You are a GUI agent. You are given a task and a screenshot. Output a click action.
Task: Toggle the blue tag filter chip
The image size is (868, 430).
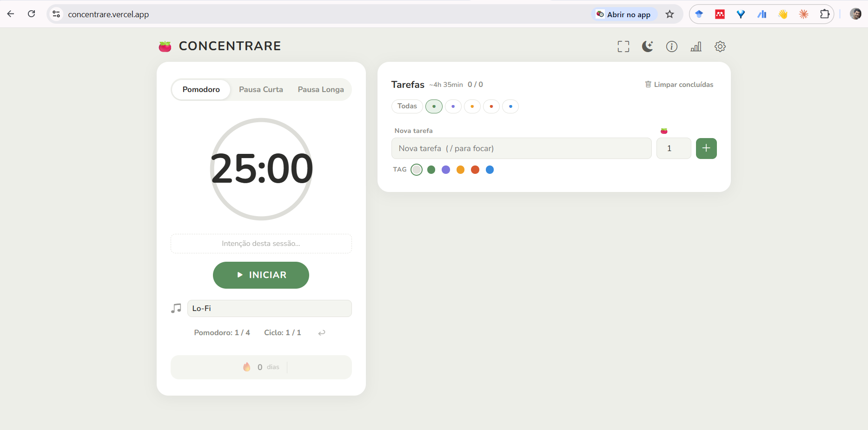(510, 106)
